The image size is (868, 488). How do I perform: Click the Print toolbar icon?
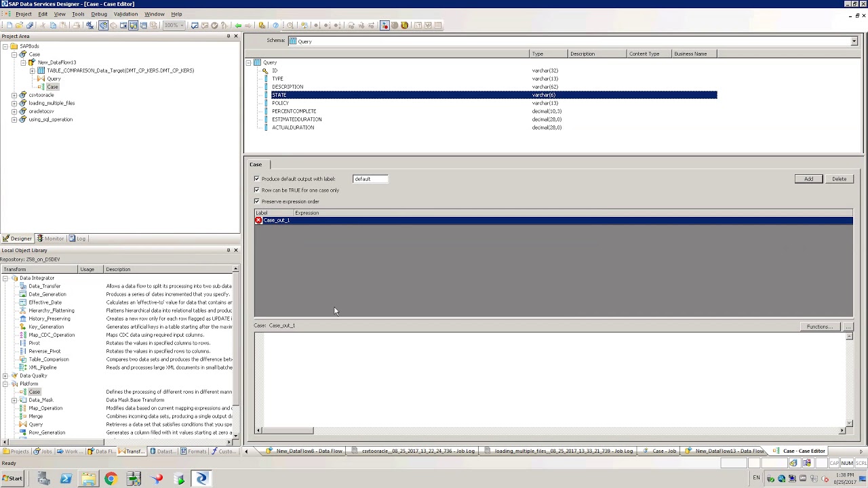pos(76,25)
